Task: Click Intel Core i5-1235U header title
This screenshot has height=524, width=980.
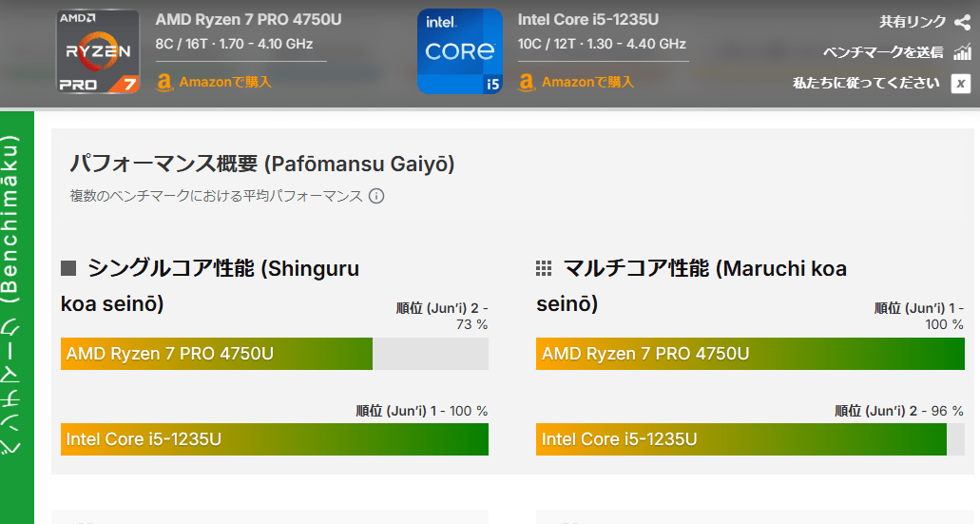Action: [x=588, y=20]
